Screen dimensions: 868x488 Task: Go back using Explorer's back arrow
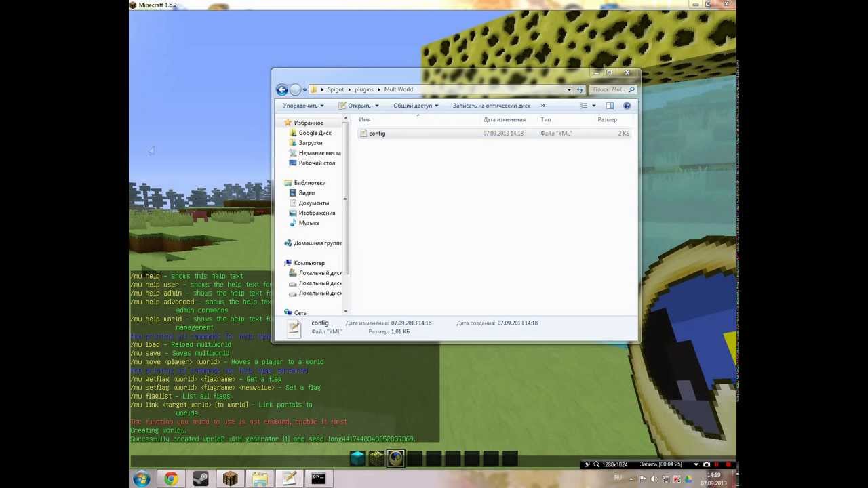pos(282,89)
